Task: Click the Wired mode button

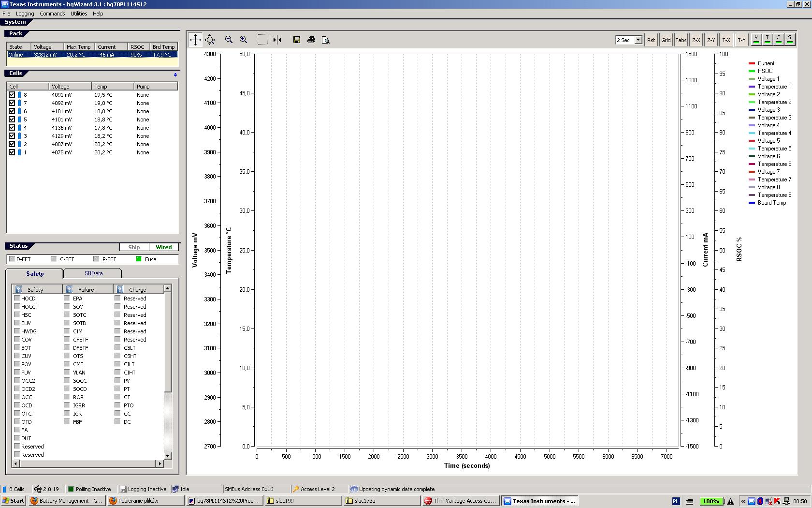Action: 164,247
